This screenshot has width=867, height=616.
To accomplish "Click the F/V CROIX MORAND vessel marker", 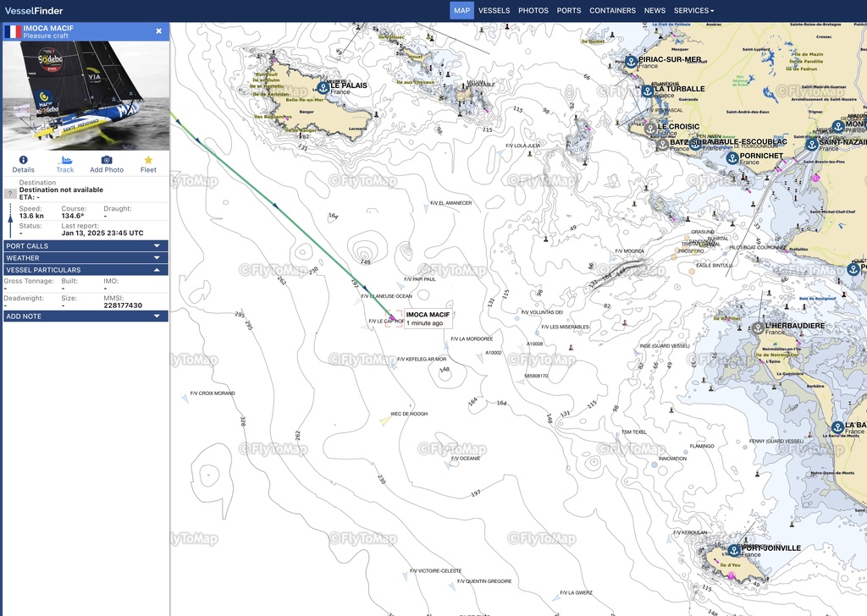I will (x=185, y=398).
